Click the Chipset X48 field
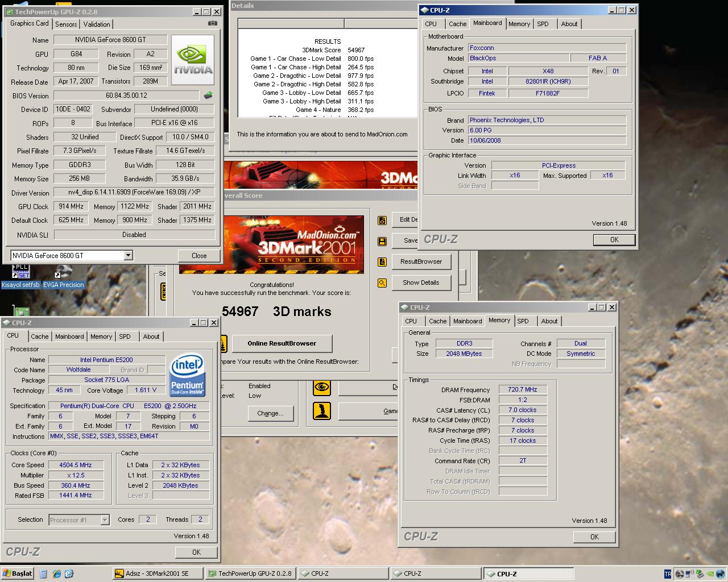The width and height of the screenshot is (728, 582). tap(548, 71)
